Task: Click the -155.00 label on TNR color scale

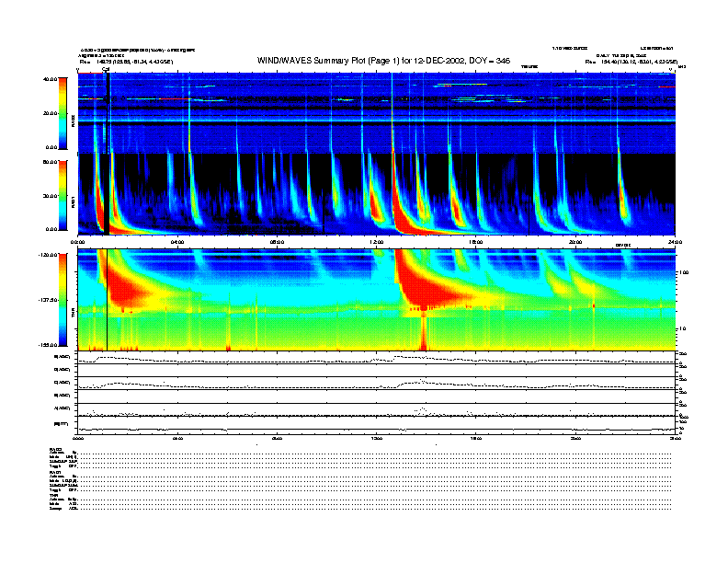Action: click(49, 345)
